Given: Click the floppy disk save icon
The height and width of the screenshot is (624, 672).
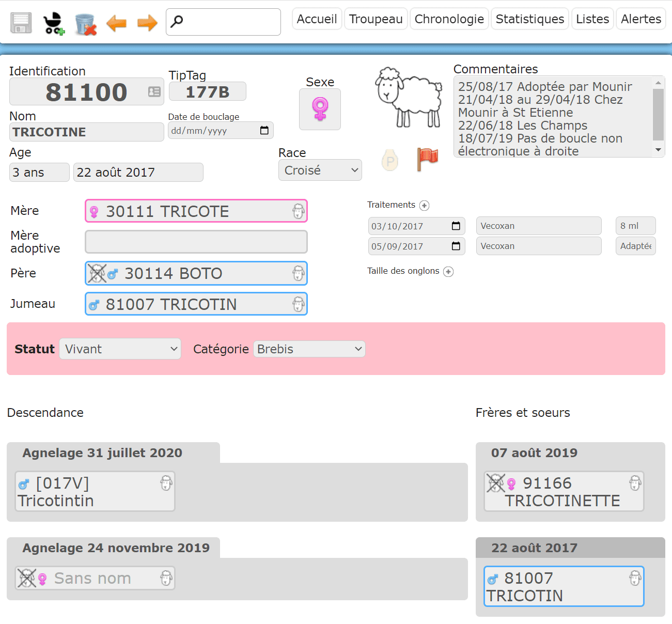Looking at the screenshot, I should pos(21,23).
